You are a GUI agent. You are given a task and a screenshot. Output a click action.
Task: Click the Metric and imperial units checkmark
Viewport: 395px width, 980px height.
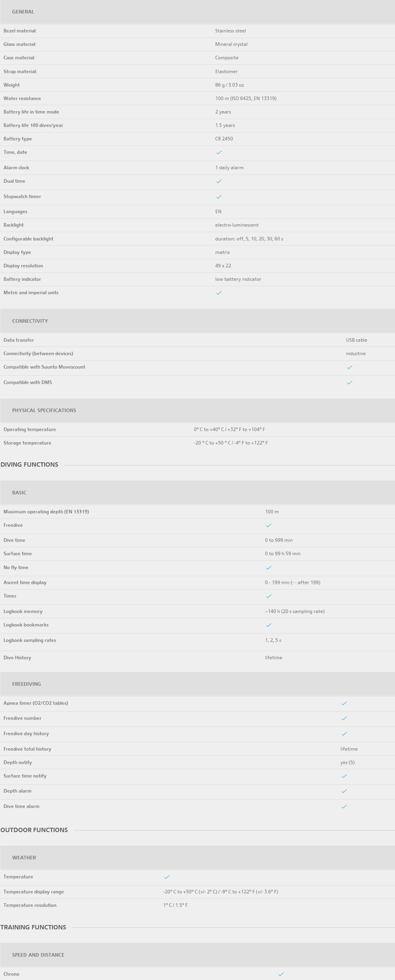(219, 293)
